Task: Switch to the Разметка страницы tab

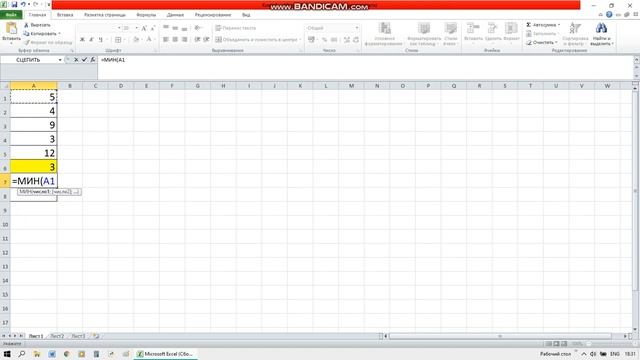Action: point(105,15)
